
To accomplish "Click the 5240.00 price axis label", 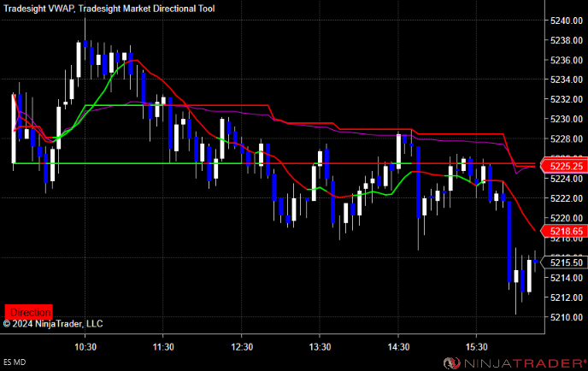I will (x=567, y=21).
